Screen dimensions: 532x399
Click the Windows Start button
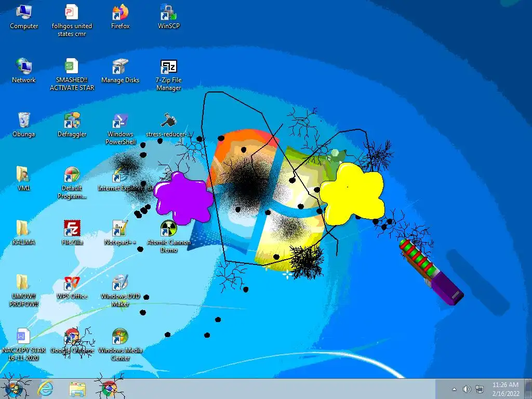pos(14,389)
